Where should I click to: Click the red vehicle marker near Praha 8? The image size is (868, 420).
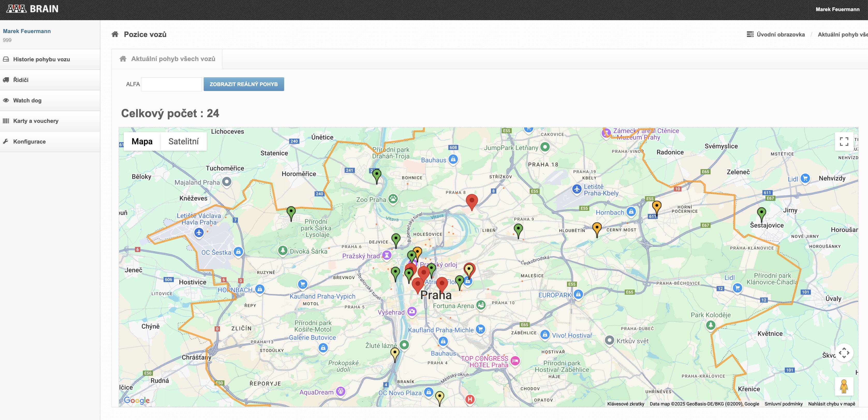coord(472,202)
